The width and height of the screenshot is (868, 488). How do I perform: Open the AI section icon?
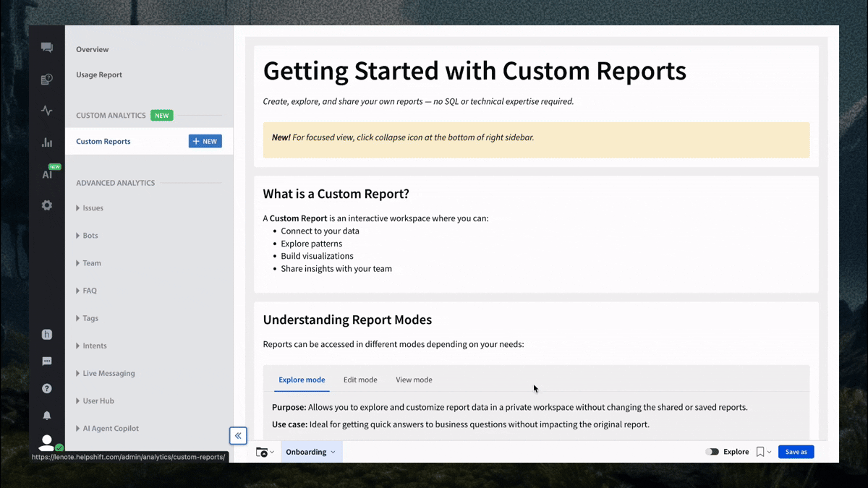(x=47, y=174)
